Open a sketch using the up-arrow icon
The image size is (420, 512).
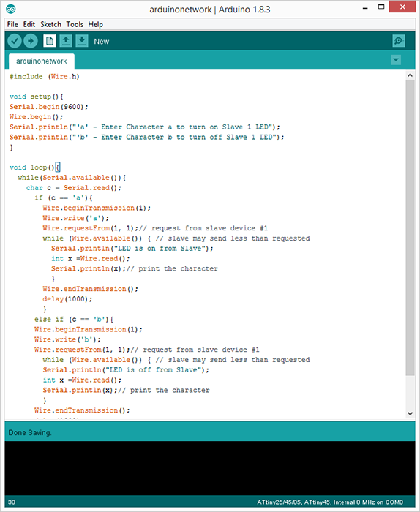pos(66,41)
